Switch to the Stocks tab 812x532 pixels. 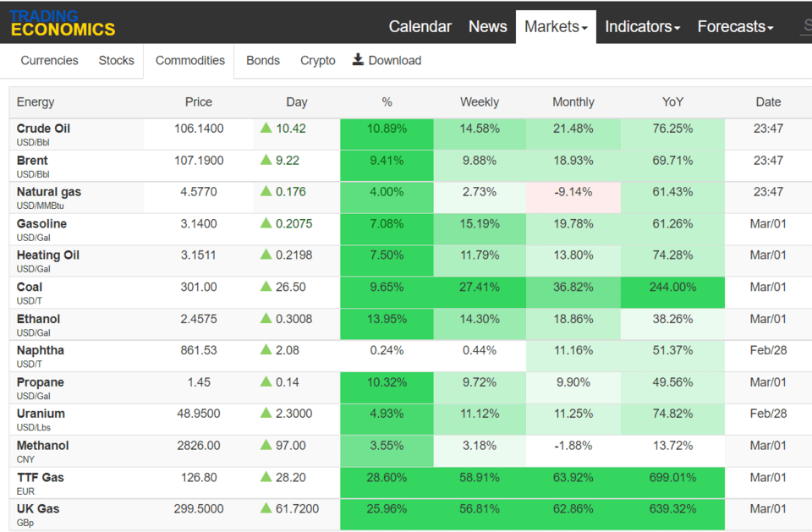click(x=116, y=61)
